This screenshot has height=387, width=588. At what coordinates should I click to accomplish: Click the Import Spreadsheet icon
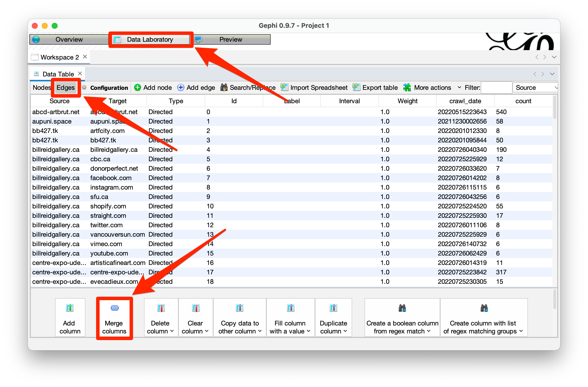click(284, 87)
